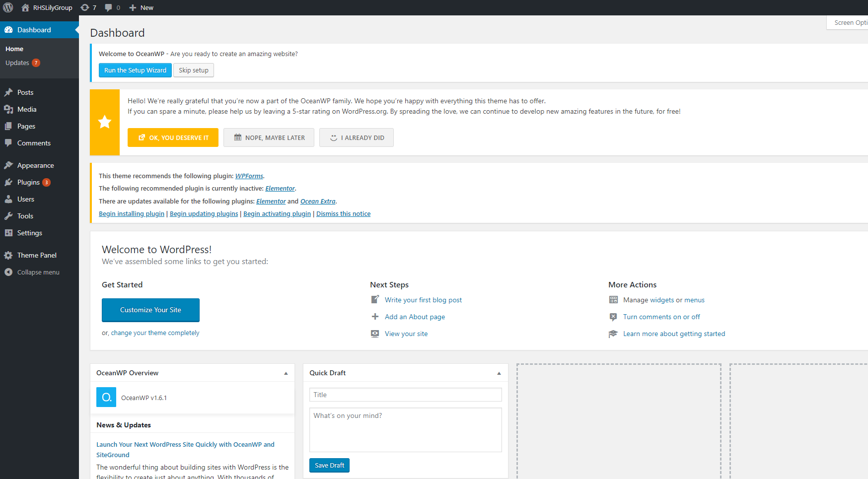The image size is (868, 479).
Task: Open the Turn comments on or off link
Action: pyautogui.click(x=661, y=317)
